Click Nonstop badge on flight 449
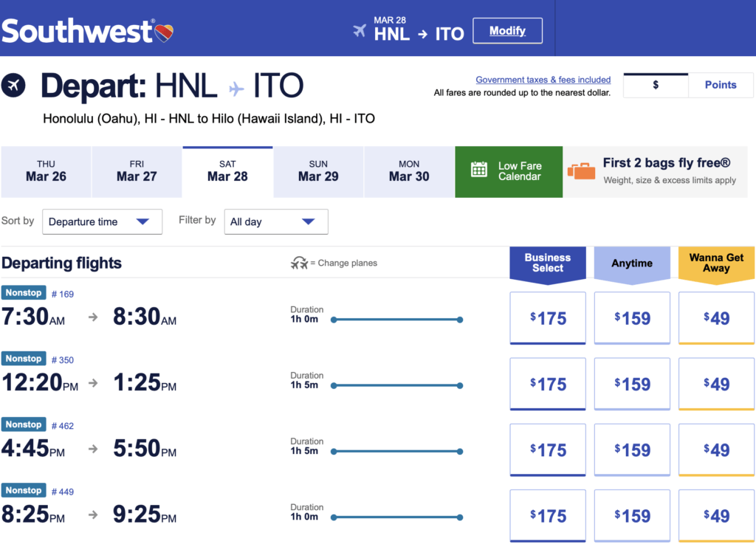The image size is (756, 544). click(24, 491)
